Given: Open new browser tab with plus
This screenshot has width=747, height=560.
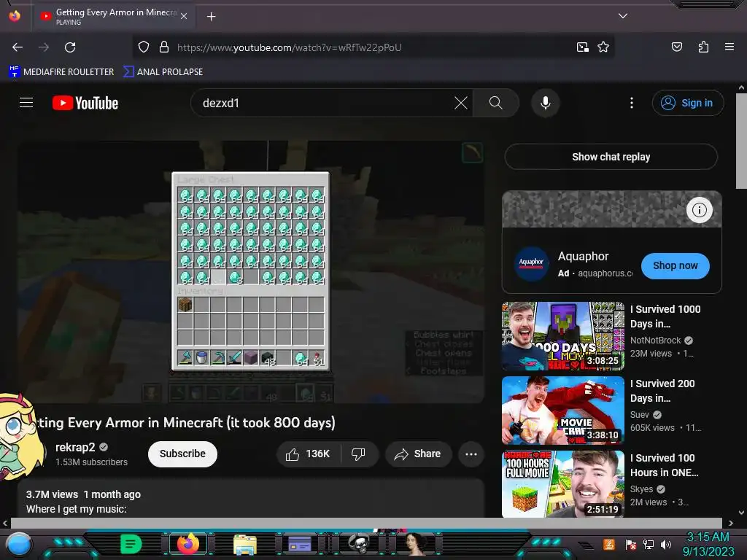Looking at the screenshot, I should click(x=211, y=17).
